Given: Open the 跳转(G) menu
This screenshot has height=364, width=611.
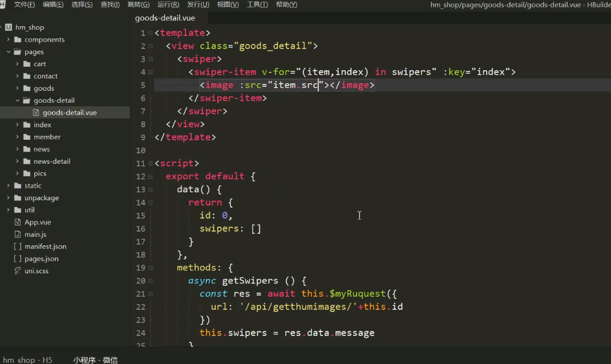Looking at the screenshot, I should [x=139, y=5].
